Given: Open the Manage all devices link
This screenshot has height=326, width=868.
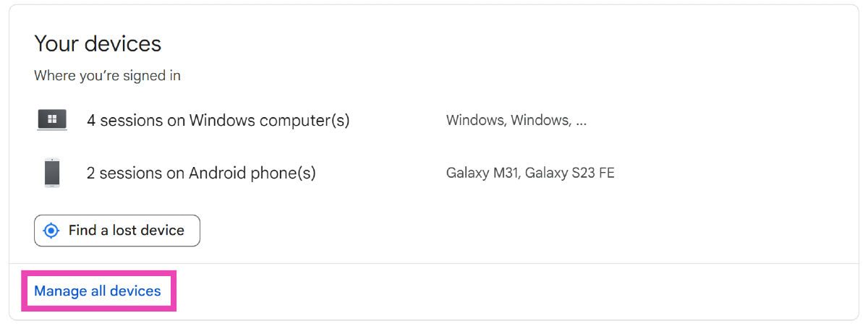Looking at the screenshot, I should [x=98, y=291].
